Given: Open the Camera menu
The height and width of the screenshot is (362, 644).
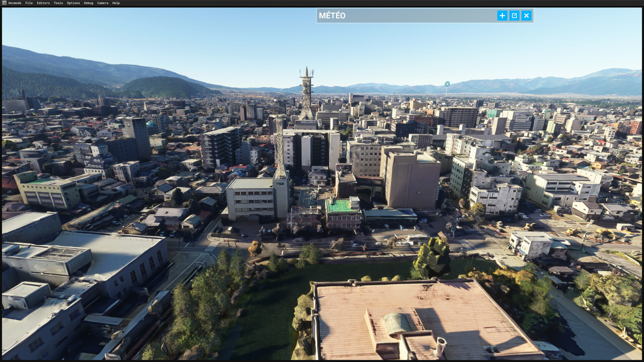Looking at the screenshot, I should click(103, 3).
